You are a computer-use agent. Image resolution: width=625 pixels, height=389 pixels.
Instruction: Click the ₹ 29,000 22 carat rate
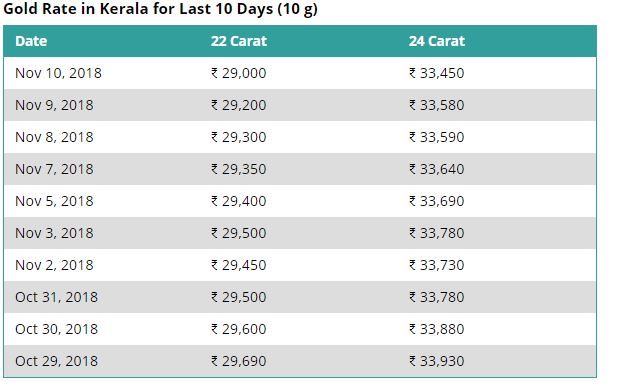(238, 73)
